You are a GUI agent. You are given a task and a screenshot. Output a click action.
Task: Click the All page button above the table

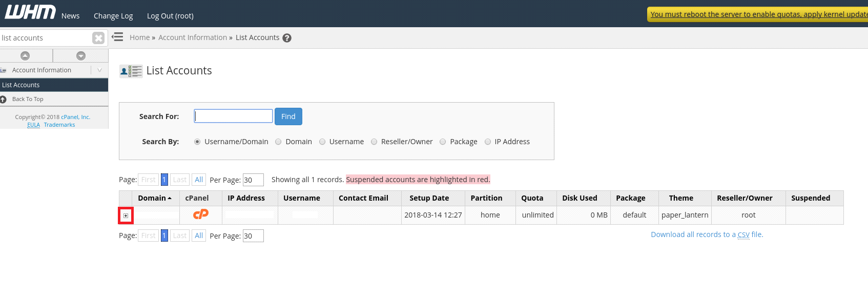199,180
